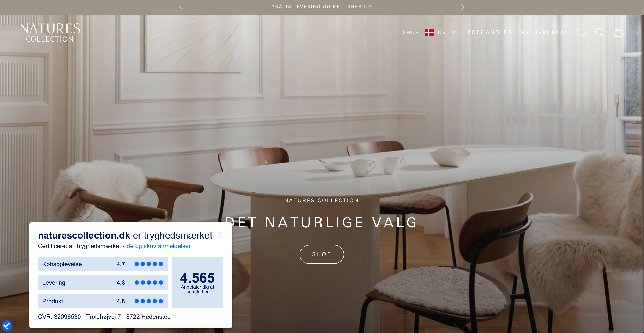Open "Se og skriv anmeldelser" link
Image resolution: width=644 pixels, height=333 pixels.
[159, 246]
